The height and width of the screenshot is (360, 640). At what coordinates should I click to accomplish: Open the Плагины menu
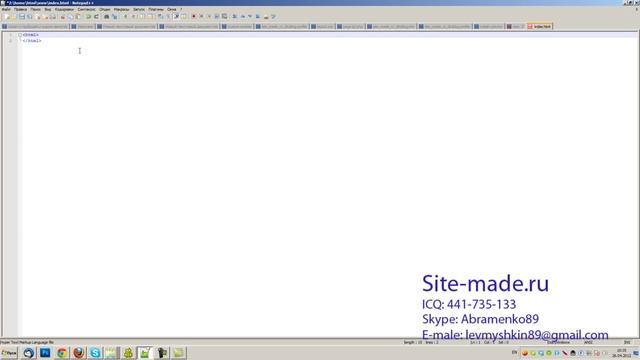(156, 9)
